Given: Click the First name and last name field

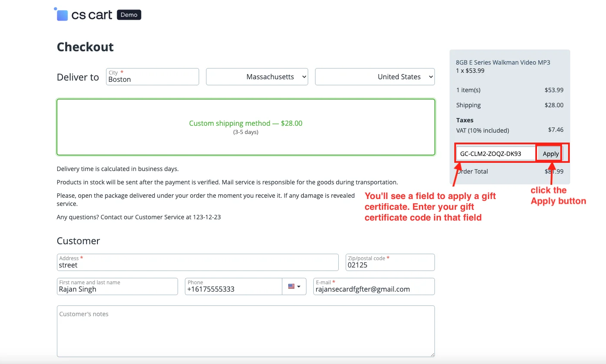Looking at the screenshot, I should [117, 289].
